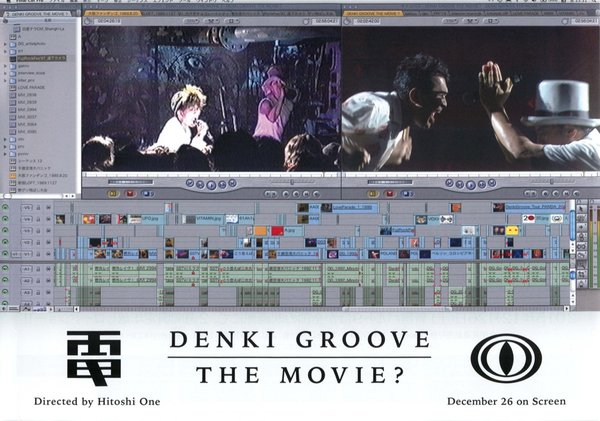Click the rightmost mark button in right canvas
600x421 pixels.
point(576,194)
